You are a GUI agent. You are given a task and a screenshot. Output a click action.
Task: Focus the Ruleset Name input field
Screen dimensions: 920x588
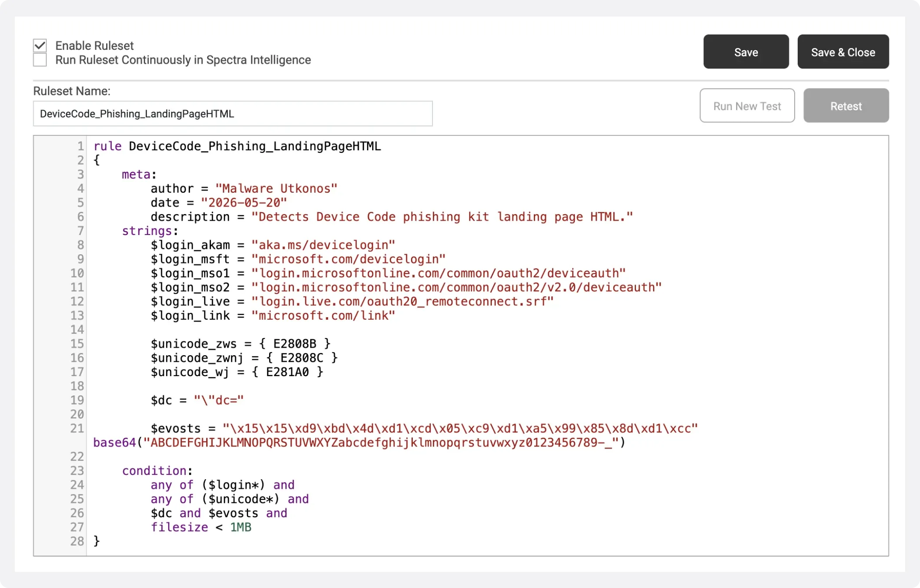pos(233,114)
